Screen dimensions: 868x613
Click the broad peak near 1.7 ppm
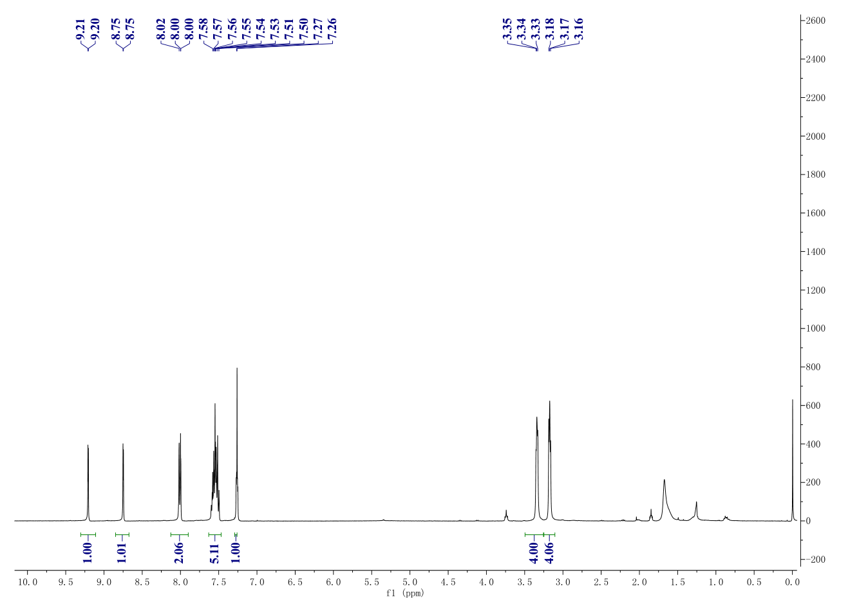665,500
